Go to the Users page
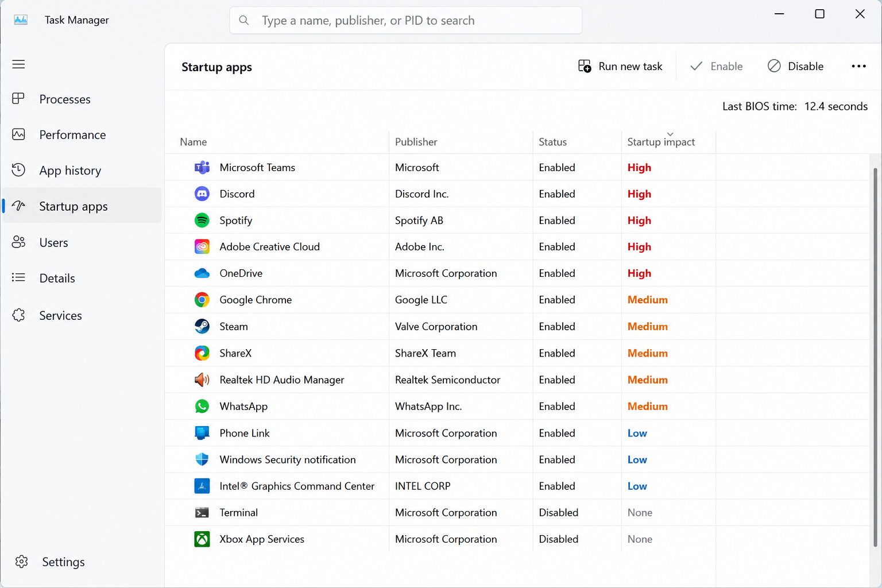Screen dimensions: 882x588 [x=82, y=242]
